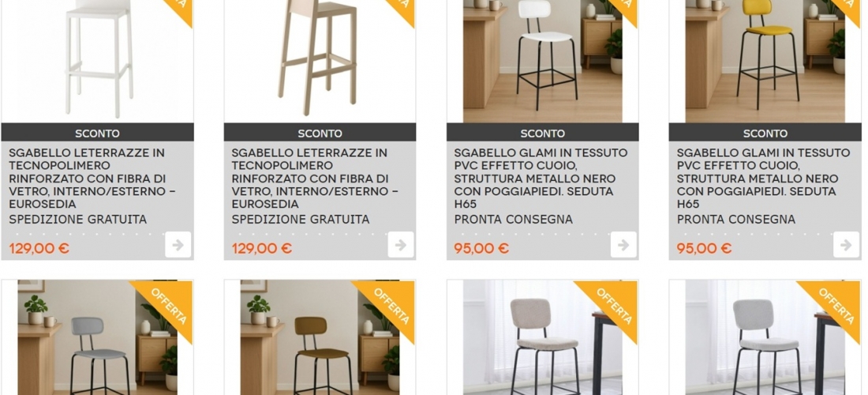868x395 pixels.
Task: Click arrow icon on yellow Glami stool card
Action: point(846,245)
